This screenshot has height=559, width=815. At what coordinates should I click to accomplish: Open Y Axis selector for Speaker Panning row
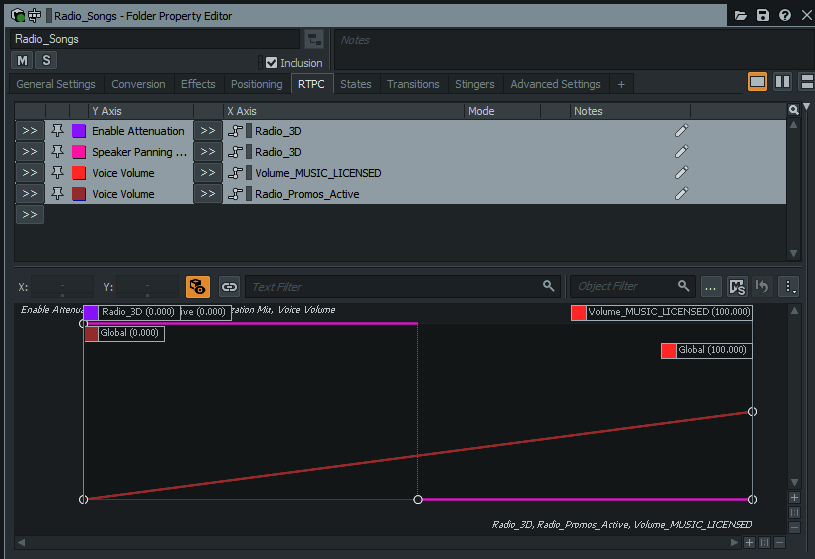pyautogui.click(x=30, y=152)
